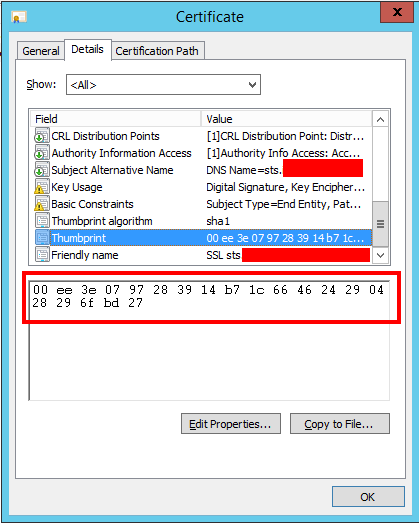Click the field list scrollbar thumb
The height and width of the screenshot is (523, 419).
(380, 224)
